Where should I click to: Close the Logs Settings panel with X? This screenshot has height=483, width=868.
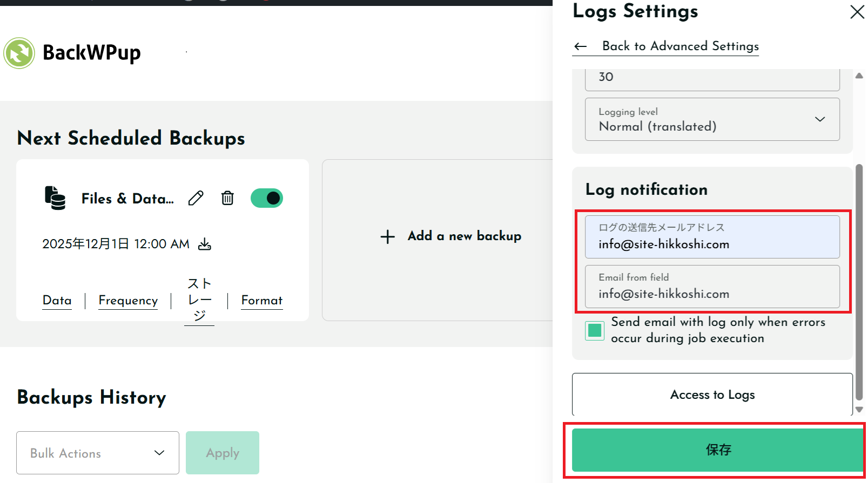(x=857, y=12)
